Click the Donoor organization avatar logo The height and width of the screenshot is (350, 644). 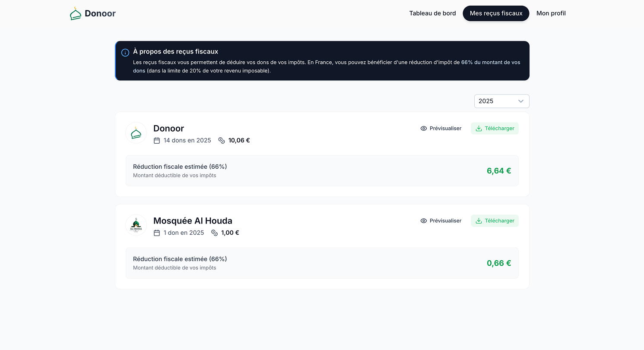point(136,133)
